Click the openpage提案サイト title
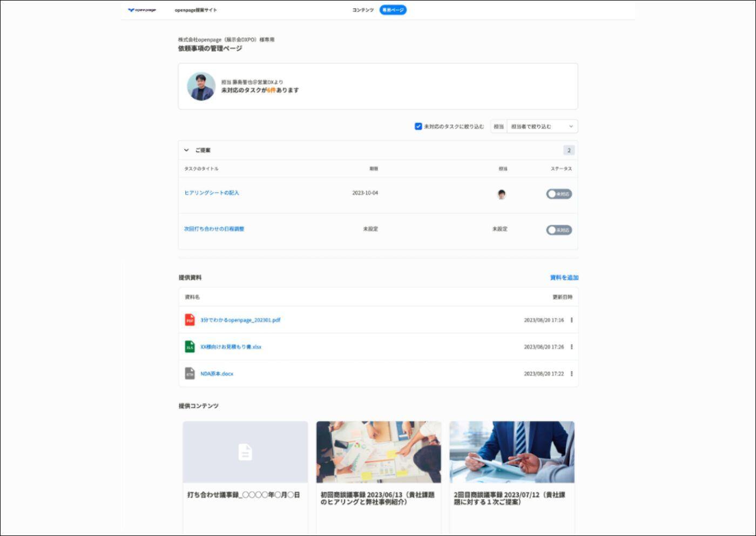 (x=195, y=10)
